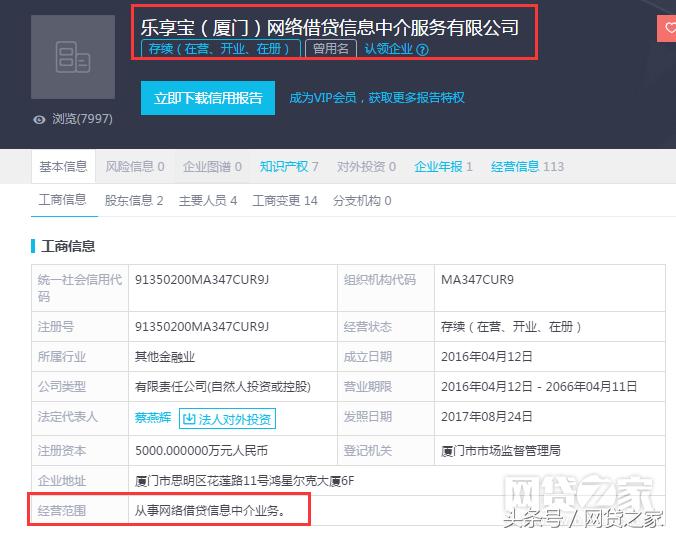
Task: Click registration authority 厦门市市场监督管理局
Action: pos(501,451)
